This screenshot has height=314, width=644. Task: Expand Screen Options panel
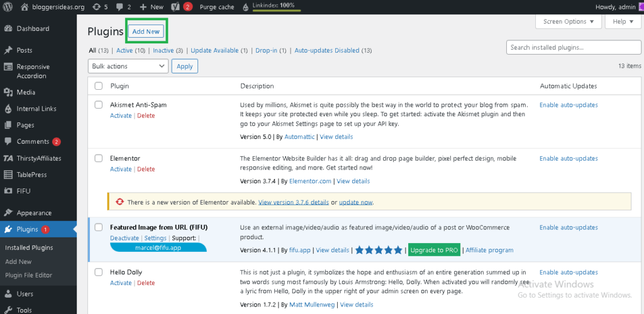click(569, 21)
